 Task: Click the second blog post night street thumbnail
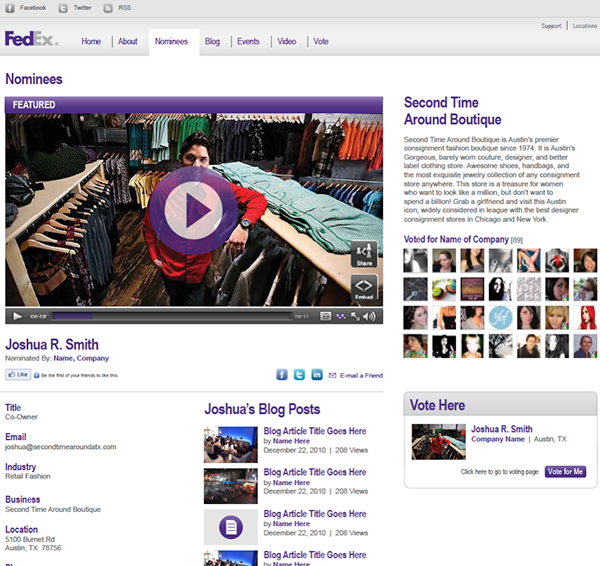pos(231,486)
